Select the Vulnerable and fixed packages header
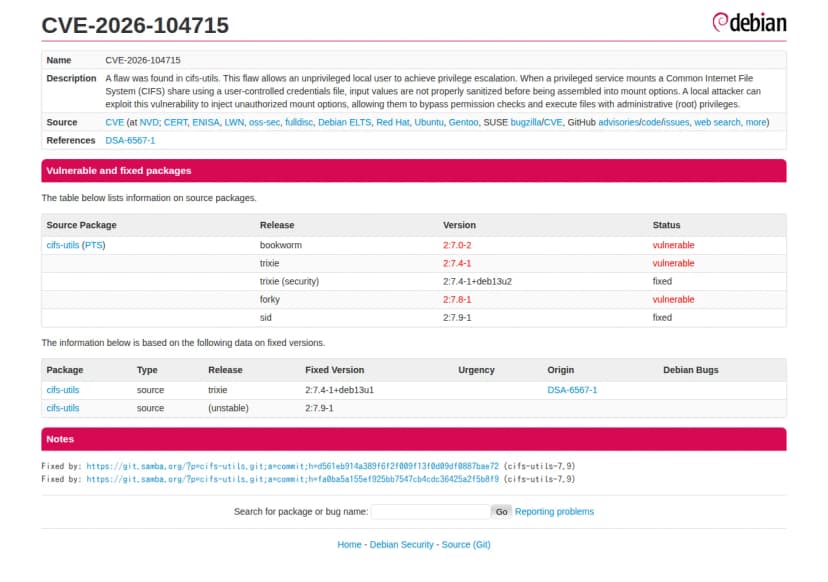828x582 pixels. pos(413,171)
